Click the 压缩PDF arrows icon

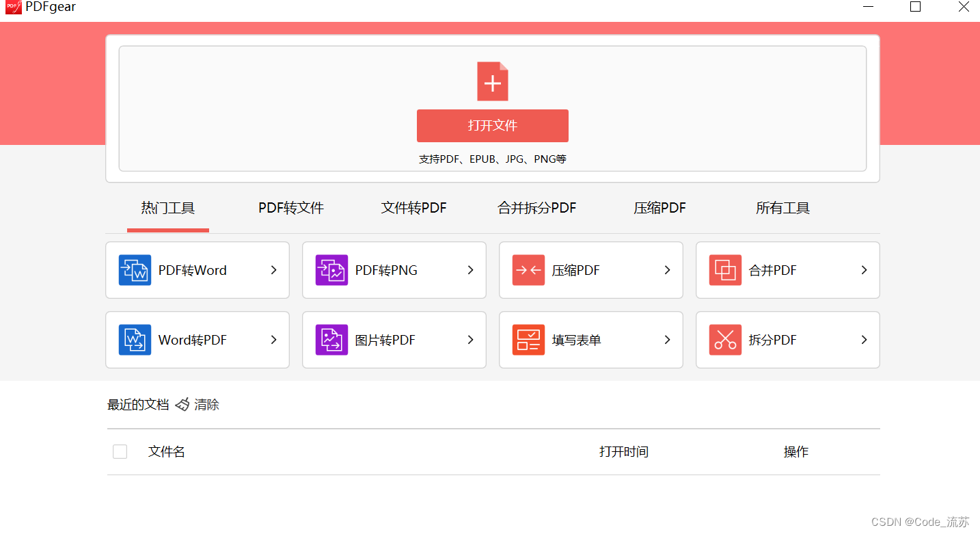(x=528, y=270)
